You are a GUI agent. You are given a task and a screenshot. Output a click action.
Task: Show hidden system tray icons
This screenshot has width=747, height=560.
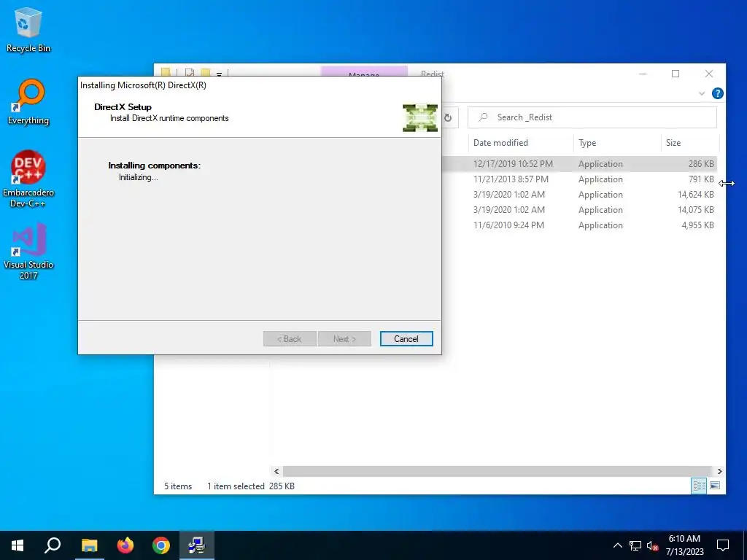point(617,545)
